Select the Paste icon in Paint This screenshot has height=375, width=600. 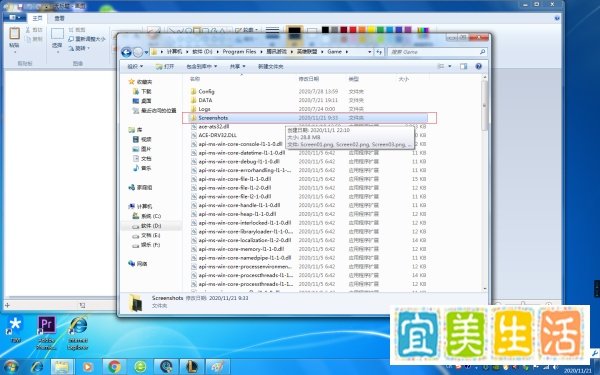pos(15,33)
